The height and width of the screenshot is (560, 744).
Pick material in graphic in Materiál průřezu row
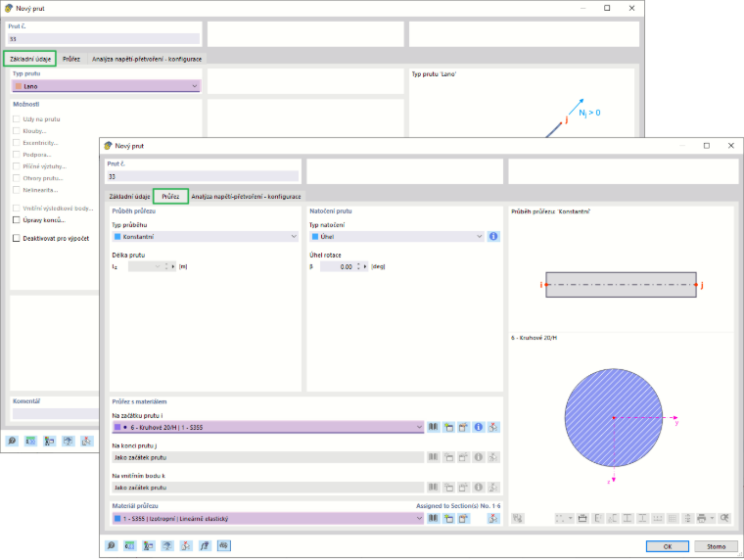click(x=493, y=519)
